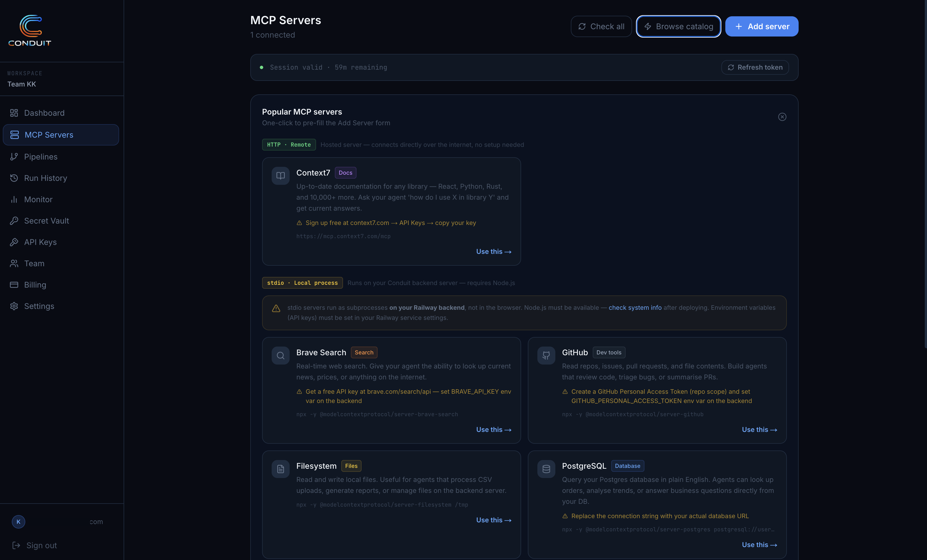927x560 pixels.
Task: Follow the check system info link
Action: coord(635,308)
